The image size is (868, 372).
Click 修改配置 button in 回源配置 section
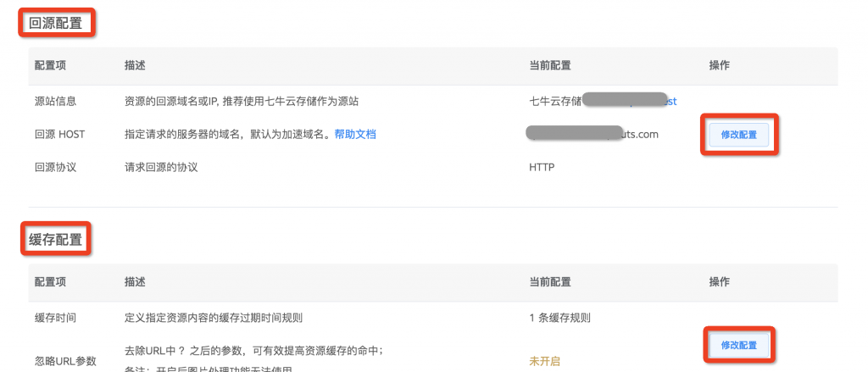tap(739, 135)
